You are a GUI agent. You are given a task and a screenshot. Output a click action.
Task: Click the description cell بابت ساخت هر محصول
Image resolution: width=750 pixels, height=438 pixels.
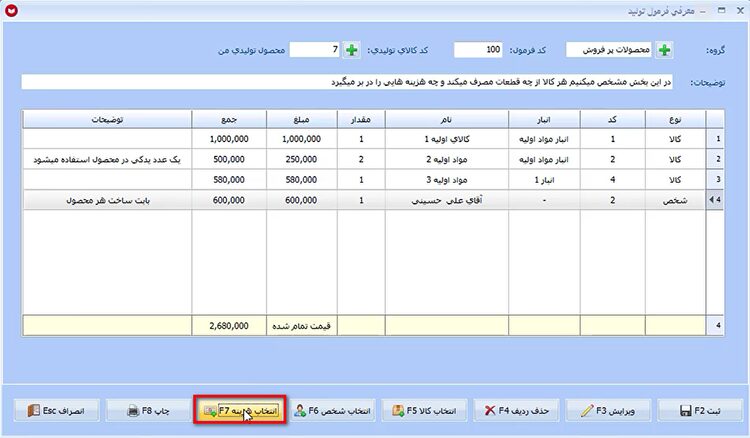tap(107, 200)
